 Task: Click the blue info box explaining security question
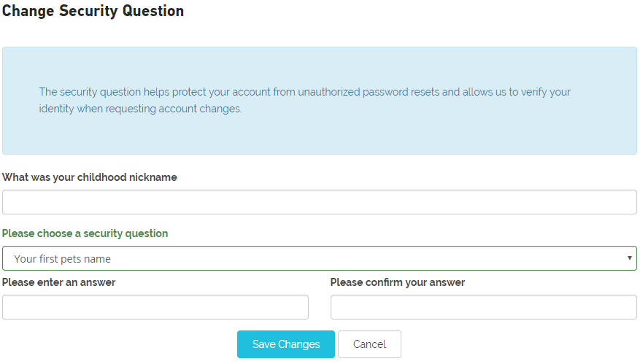[319, 135]
